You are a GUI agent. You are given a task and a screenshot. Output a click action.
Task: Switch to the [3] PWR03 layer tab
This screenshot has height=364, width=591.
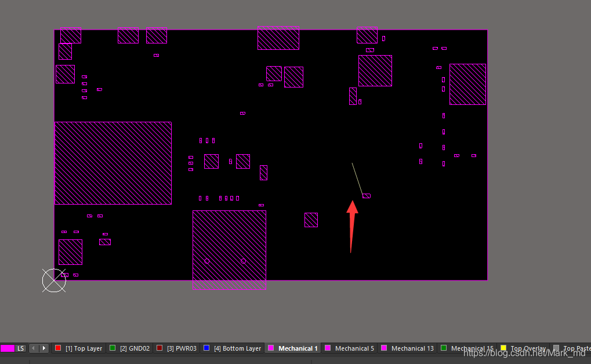(x=177, y=348)
